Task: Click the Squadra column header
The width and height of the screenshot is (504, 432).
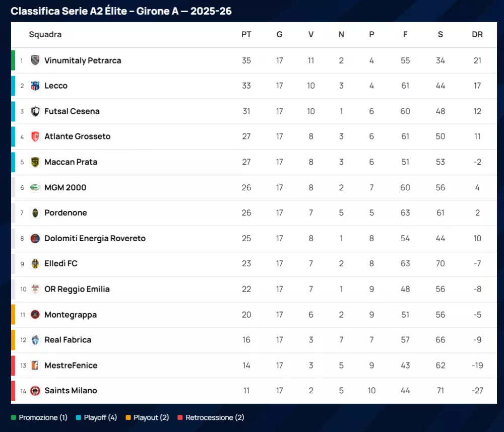Action: (45, 35)
